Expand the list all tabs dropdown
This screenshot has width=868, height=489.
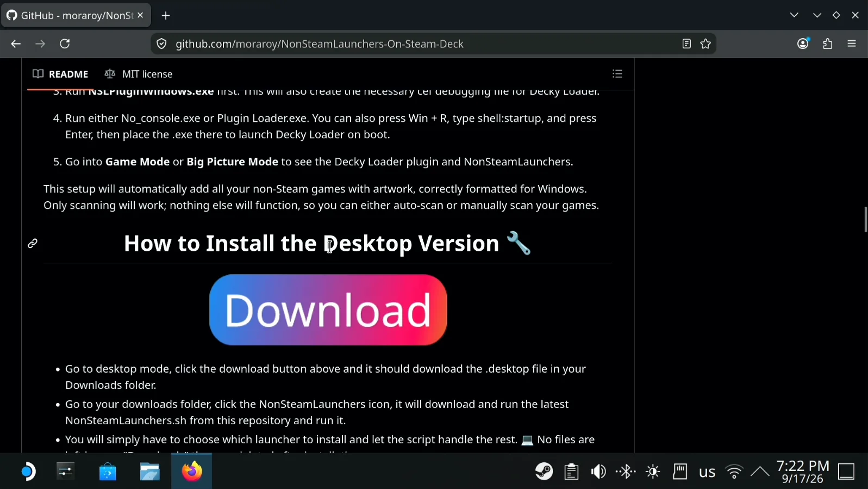[x=794, y=15]
